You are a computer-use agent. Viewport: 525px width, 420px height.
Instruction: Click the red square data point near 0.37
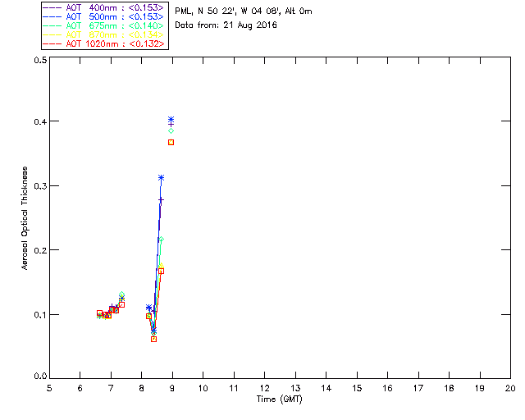coord(171,143)
